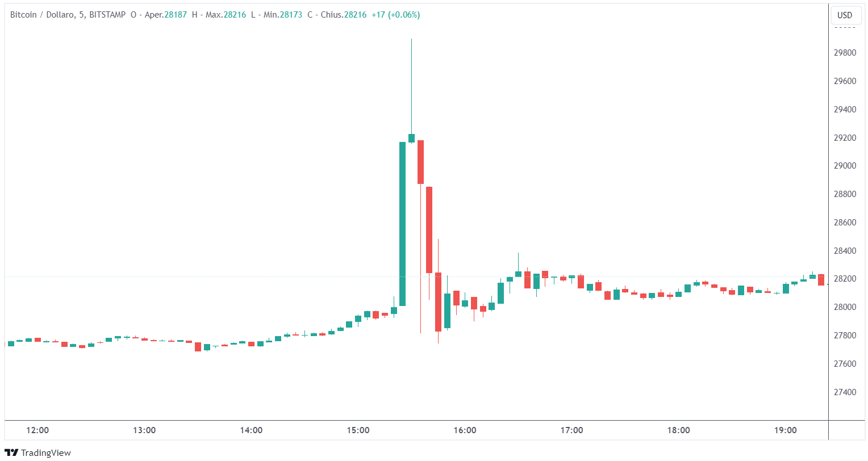Click the 29000 price scale label
This screenshot has height=461, width=868.
tap(845, 166)
